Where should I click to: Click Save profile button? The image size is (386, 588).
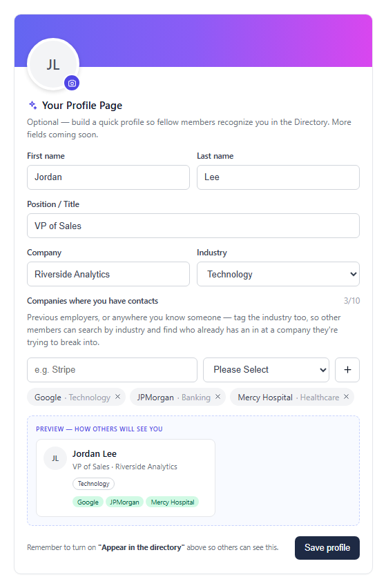[327, 548]
